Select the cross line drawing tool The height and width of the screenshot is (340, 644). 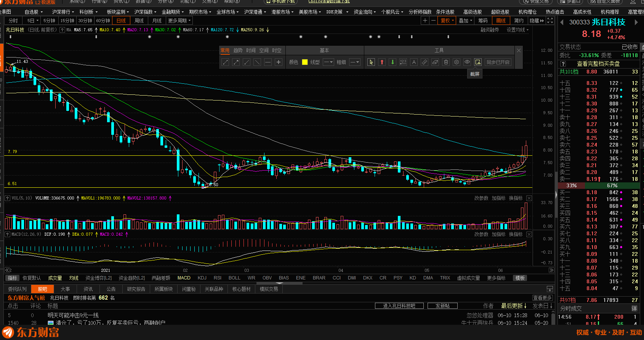[279, 62]
